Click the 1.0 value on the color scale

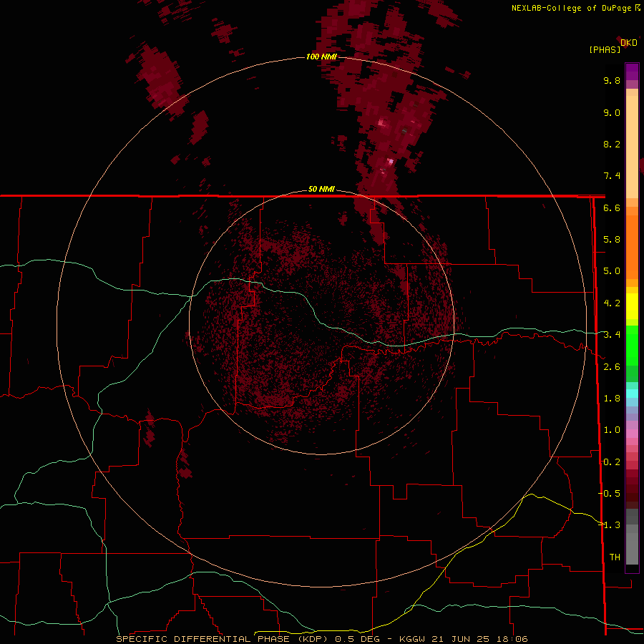612,430
